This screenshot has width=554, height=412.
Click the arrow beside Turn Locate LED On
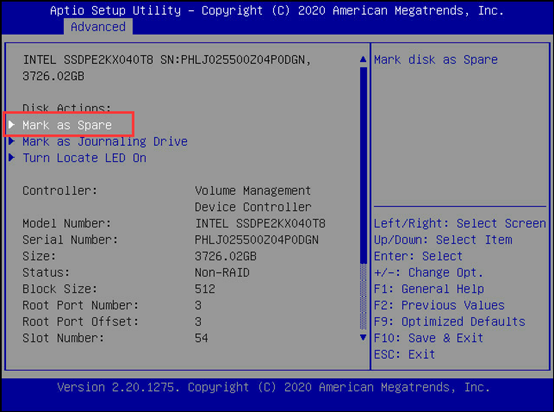pyautogui.click(x=12, y=157)
